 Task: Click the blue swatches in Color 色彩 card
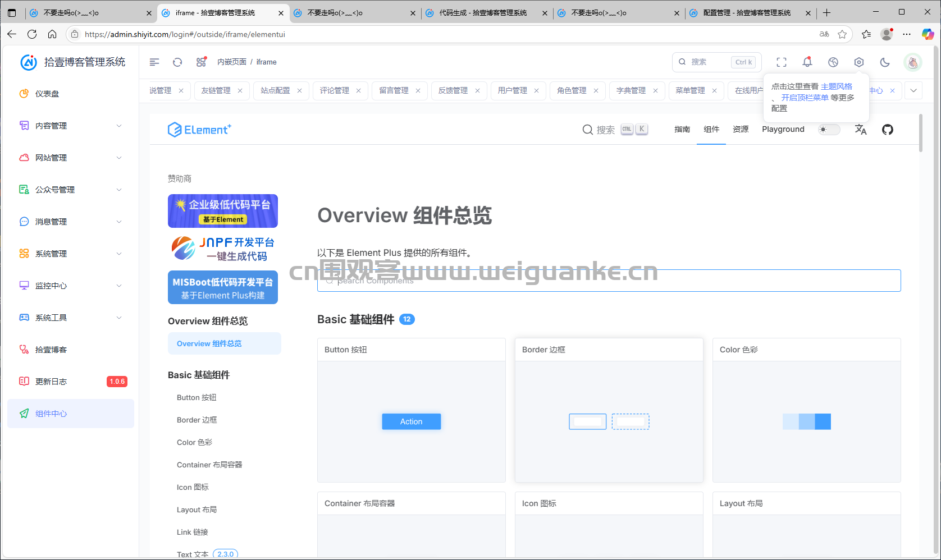click(807, 421)
